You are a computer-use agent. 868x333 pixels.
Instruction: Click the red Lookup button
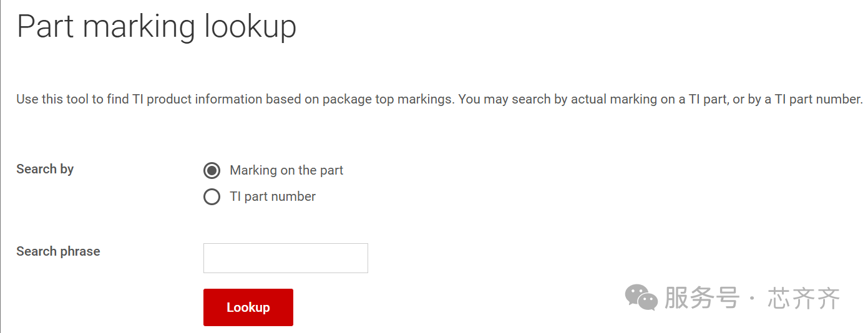click(248, 307)
